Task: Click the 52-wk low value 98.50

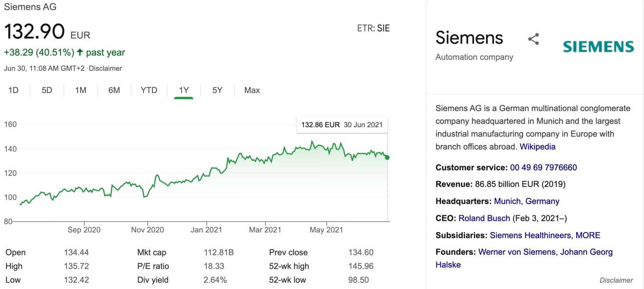Action: (x=358, y=280)
